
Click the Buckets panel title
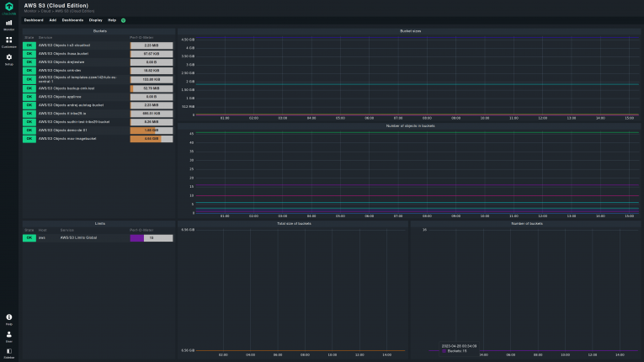100,31
